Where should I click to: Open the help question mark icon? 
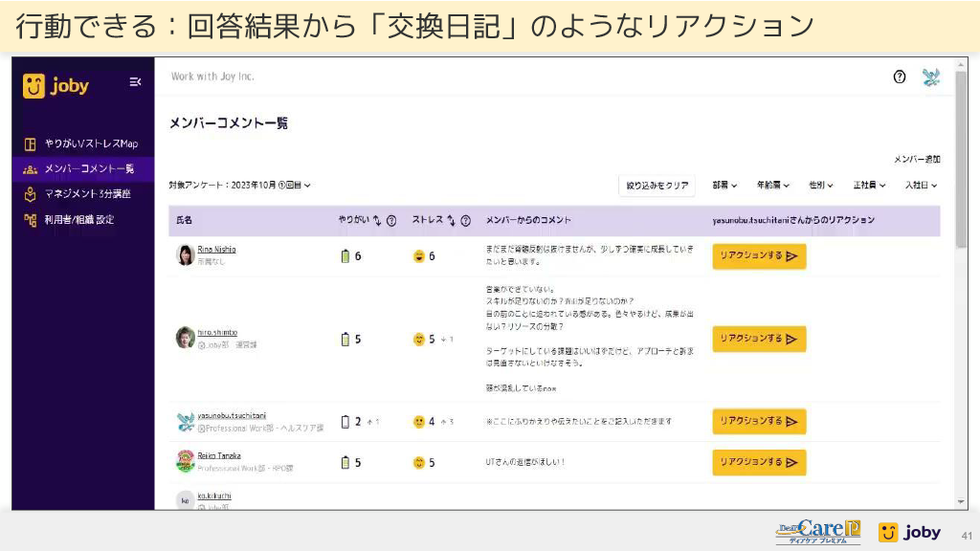pos(900,77)
